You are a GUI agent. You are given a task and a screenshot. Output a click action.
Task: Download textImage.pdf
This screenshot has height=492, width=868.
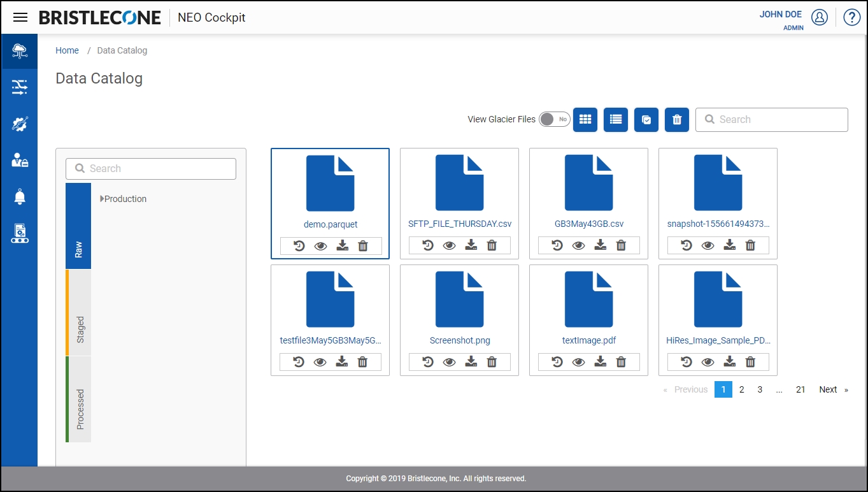(601, 362)
